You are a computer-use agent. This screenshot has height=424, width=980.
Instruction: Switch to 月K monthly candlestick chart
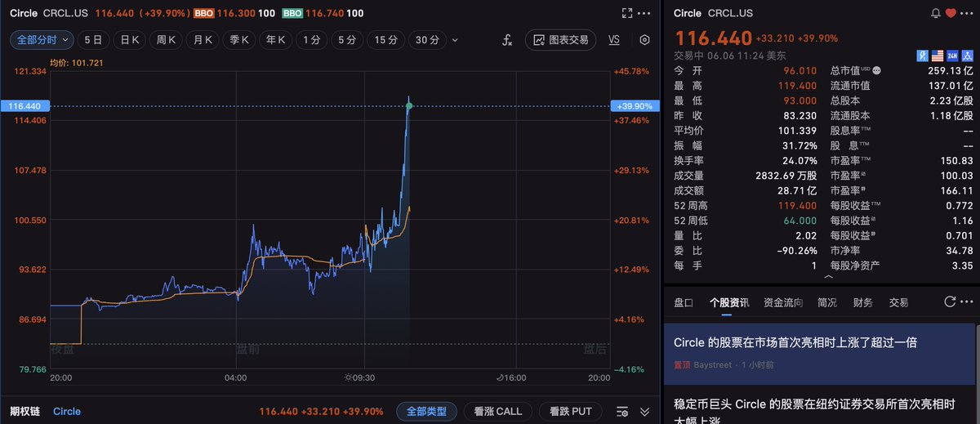pyautogui.click(x=203, y=39)
